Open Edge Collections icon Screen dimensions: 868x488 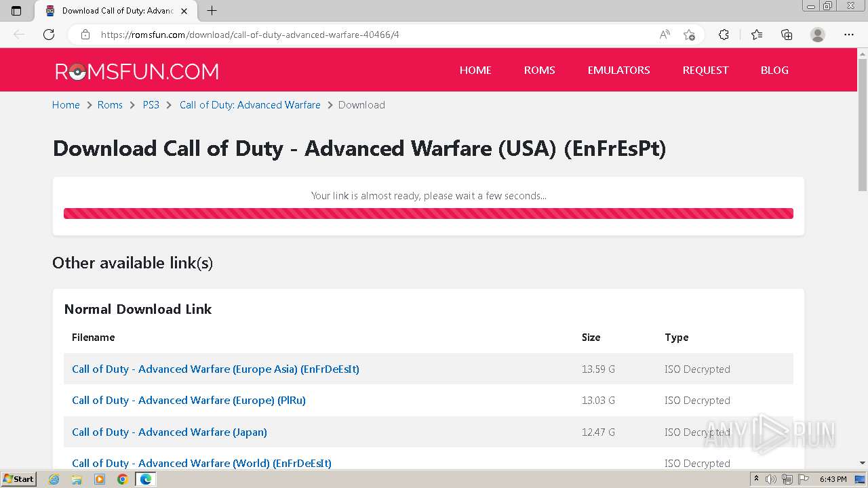787,35
